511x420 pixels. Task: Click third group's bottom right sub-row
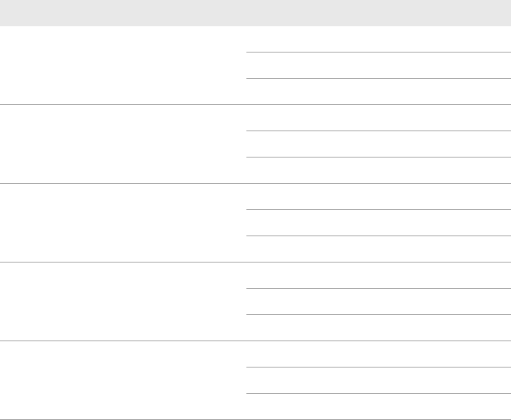pyautogui.click(x=376, y=249)
